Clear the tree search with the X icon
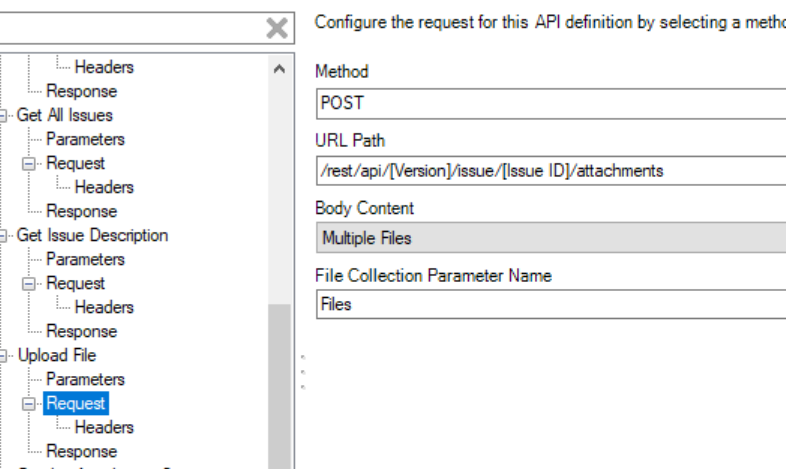Viewport: 786px width, 469px height. [277, 29]
